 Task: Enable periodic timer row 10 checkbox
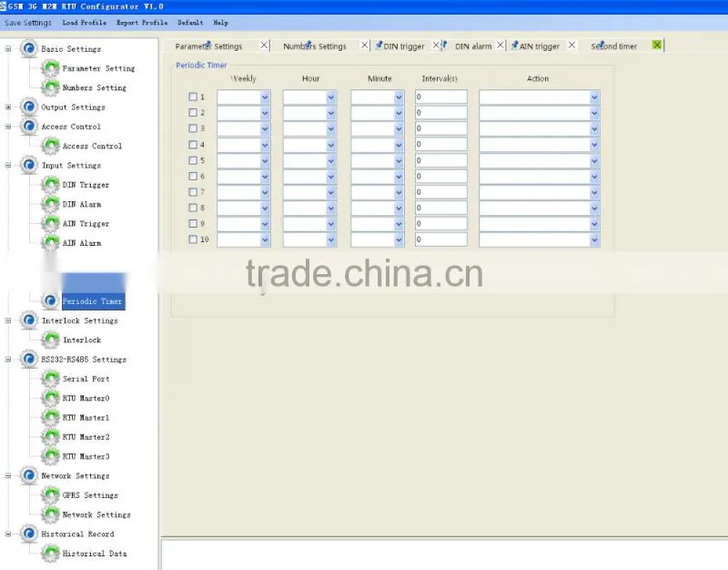click(x=193, y=239)
